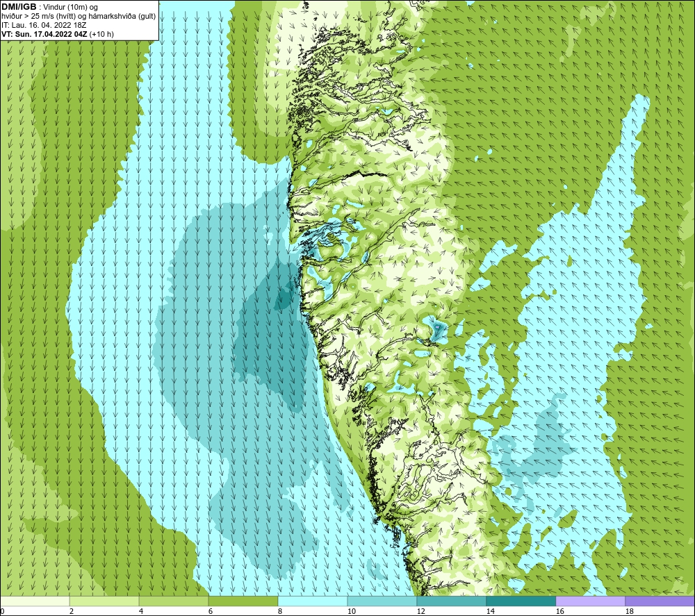
Task: Click the scale tick label '0'
Action: (x=3, y=612)
